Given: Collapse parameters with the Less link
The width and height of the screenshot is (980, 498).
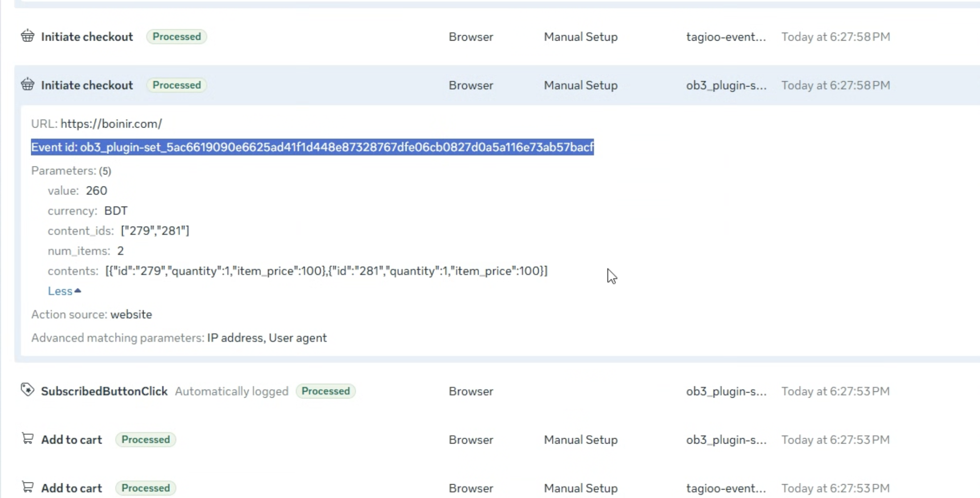Looking at the screenshot, I should (x=65, y=291).
